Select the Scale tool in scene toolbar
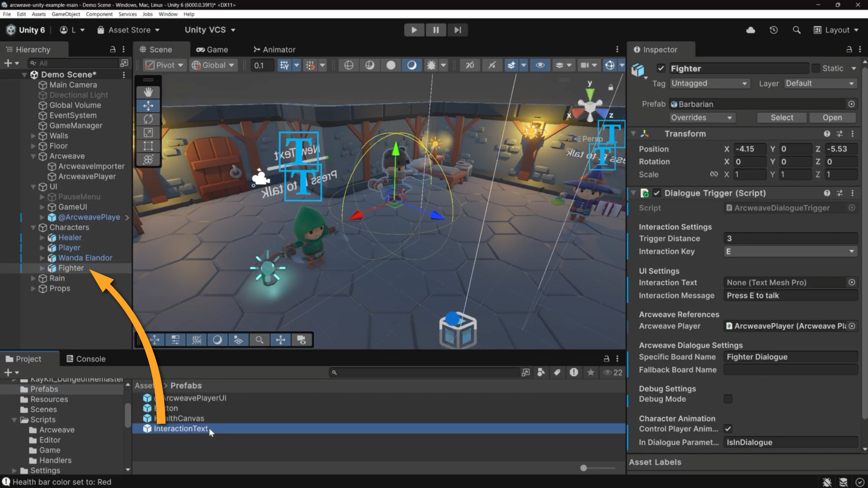The height and width of the screenshot is (488, 868). [148, 132]
